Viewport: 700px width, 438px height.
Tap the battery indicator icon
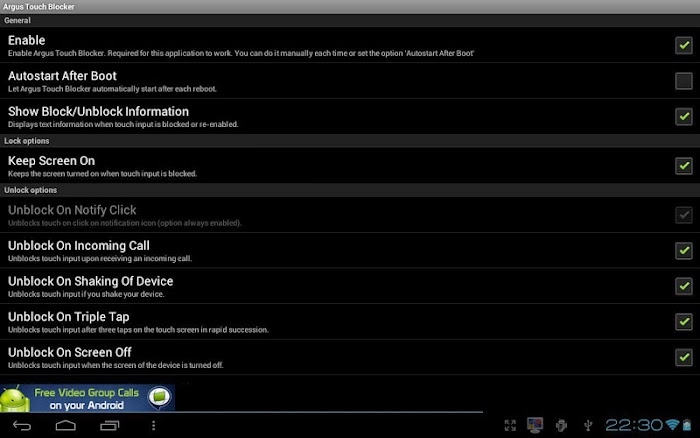[687, 425]
